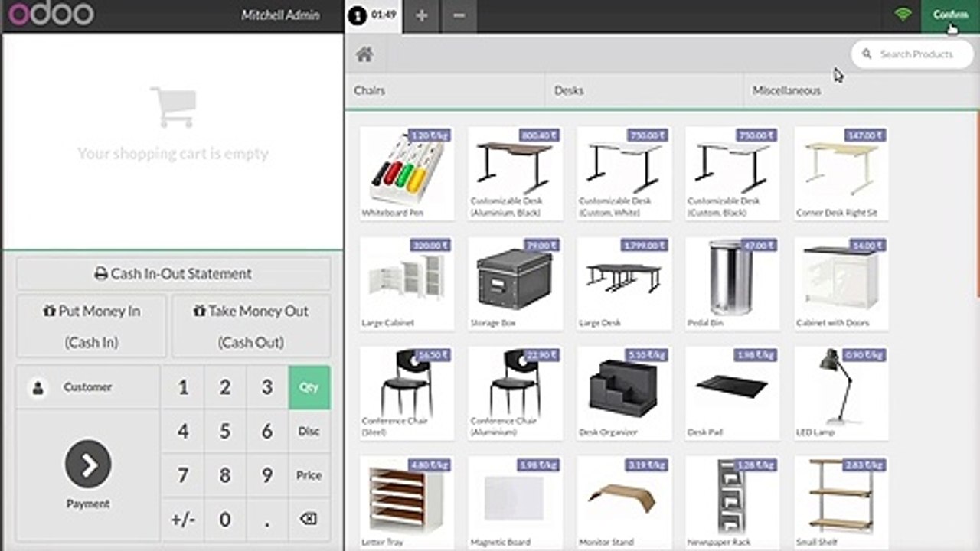Click the Payment arrow button
This screenshot has height=551, width=980.
pyautogui.click(x=88, y=464)
